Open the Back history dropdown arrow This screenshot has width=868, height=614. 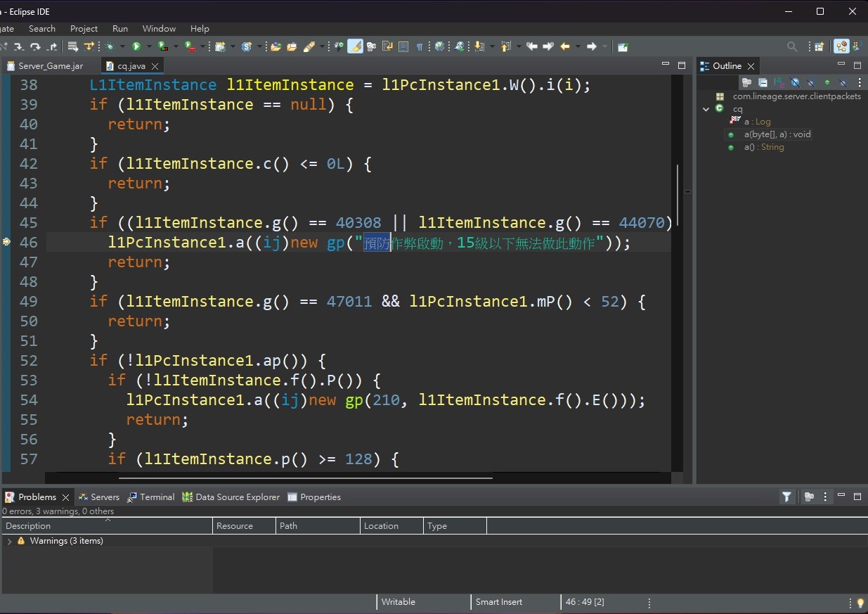click(x=578, y=46)
